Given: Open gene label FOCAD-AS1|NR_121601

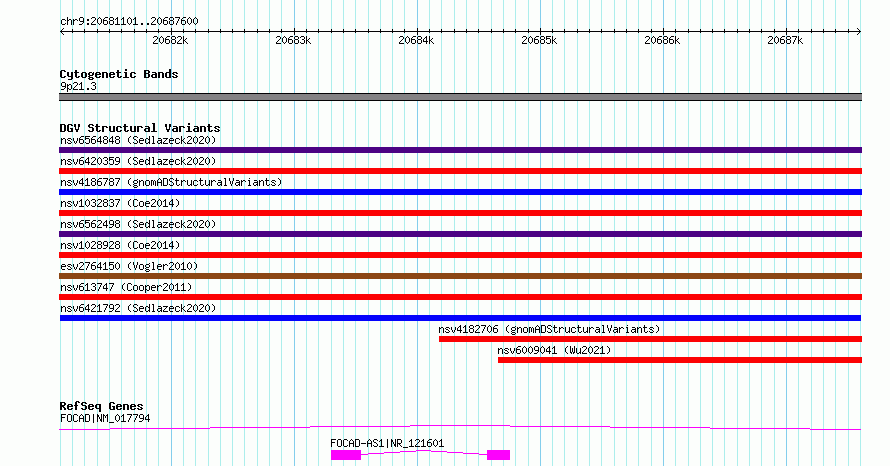Looking at the screenshot, I should point(387,443).
